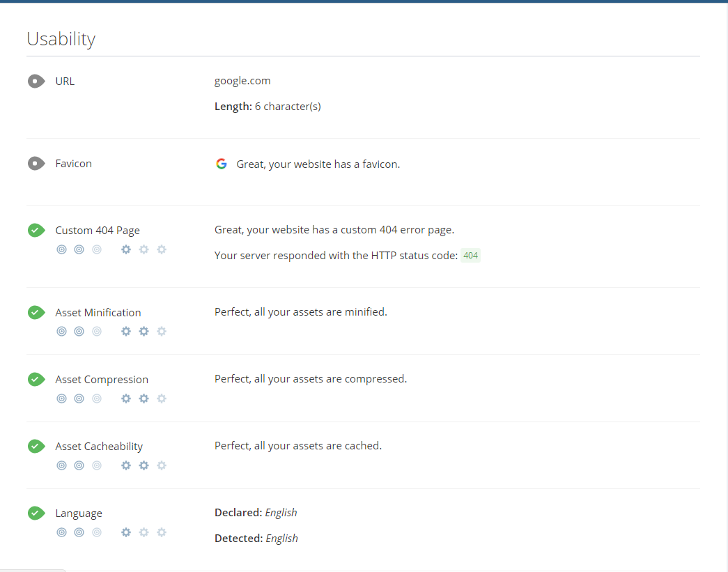Open the Asset Minification criterion title
The image size is (728, 572).
(98, 313)
